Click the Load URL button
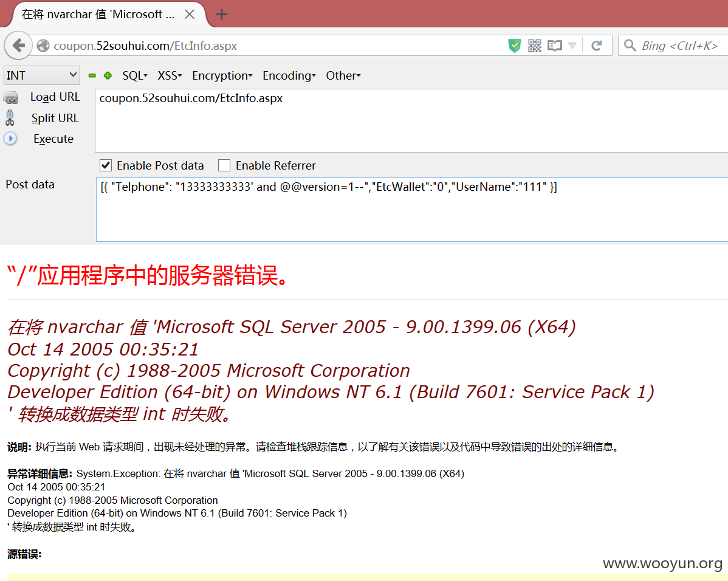Screen dimensions: 728x581 coord(55,97)
